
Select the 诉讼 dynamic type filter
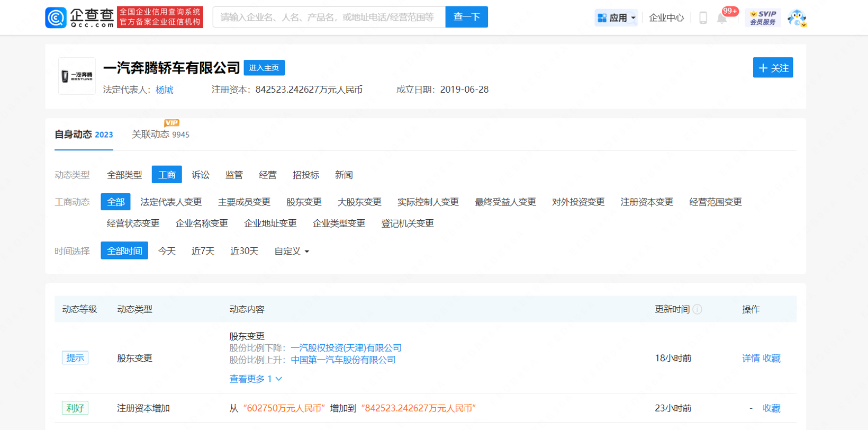(x=201, y=175)
